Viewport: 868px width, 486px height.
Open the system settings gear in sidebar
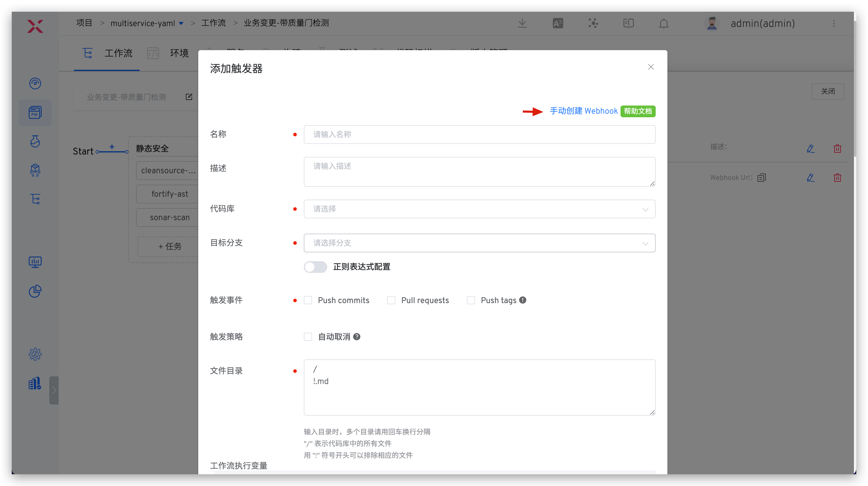click(35, 354)
